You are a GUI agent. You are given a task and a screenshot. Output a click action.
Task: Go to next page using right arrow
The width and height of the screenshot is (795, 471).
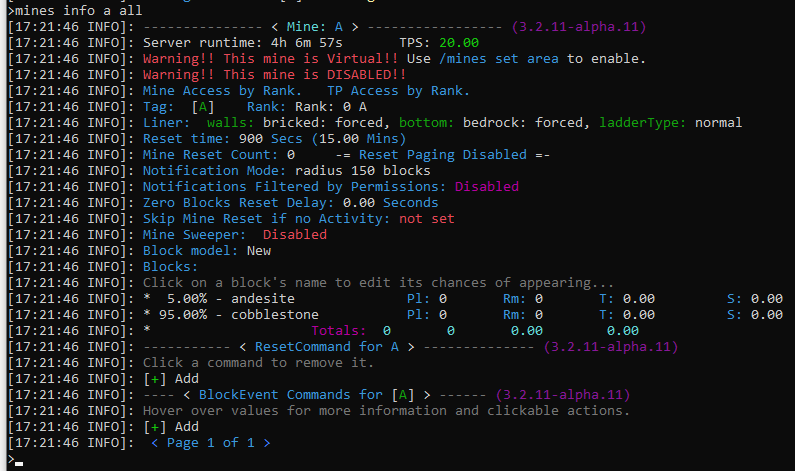[x=267, y=443]
